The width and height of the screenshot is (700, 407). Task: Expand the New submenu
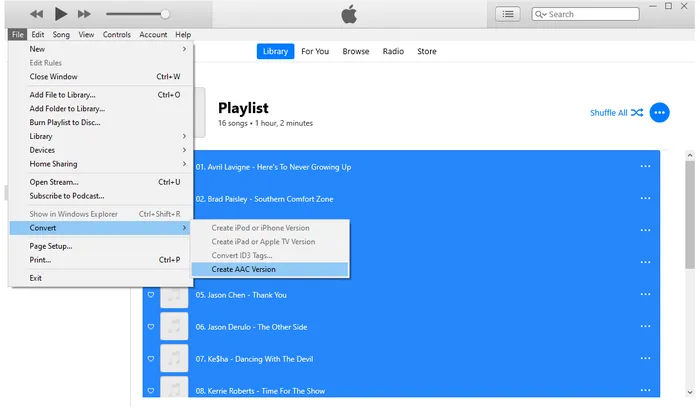pos(101,49)
